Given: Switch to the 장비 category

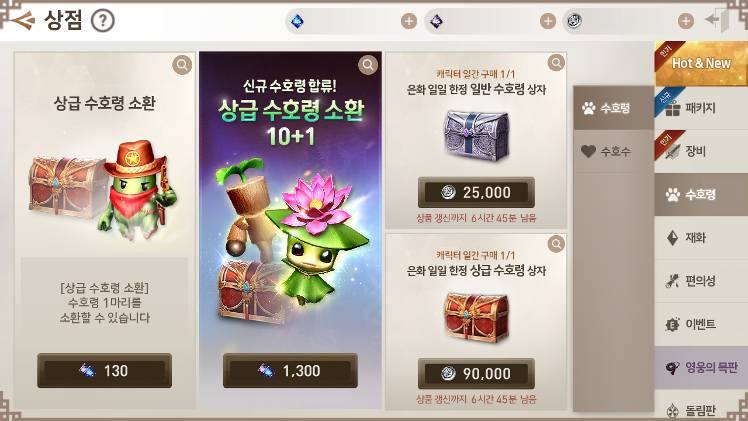Looking at the screenshot, I should coord(701,151).
